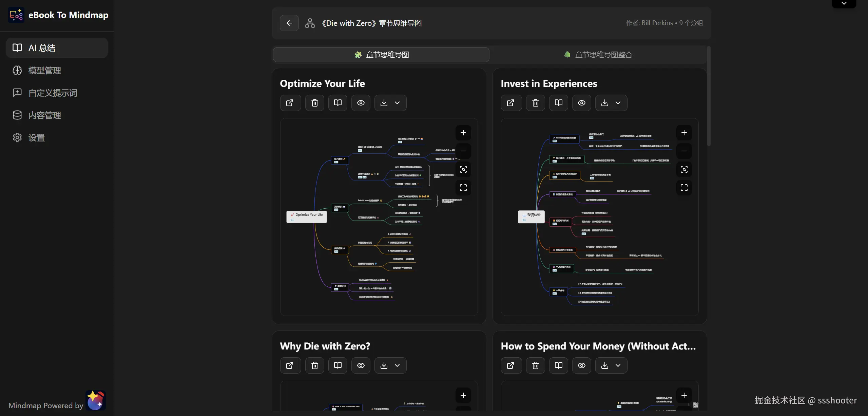
Task: Open 模型管理 in sidebar
Action: [x=44, y=71]
